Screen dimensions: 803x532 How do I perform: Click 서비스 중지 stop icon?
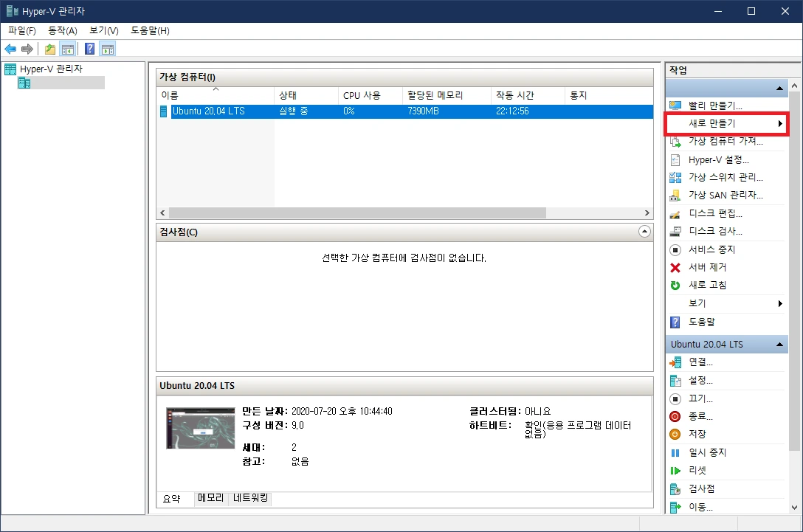tap(675, 250)
